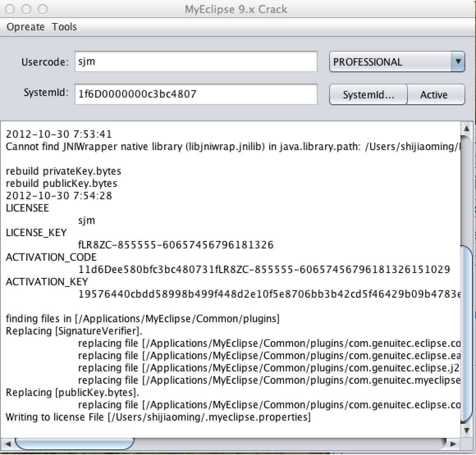
Task: Click the horizontal scrollbar left arrow
Action: pyautogui.click(x=7, y=444)
